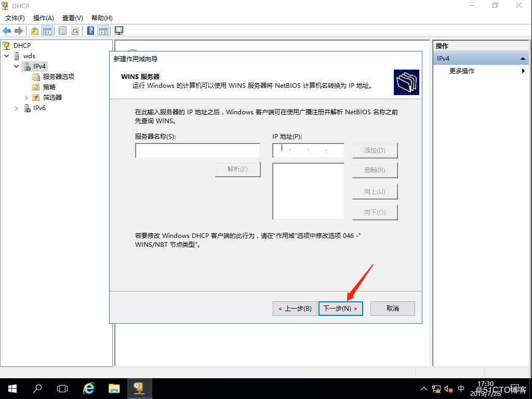Select the IPv6 node in tree
This screenshot has width=532, height=399.
pos(39,108)
